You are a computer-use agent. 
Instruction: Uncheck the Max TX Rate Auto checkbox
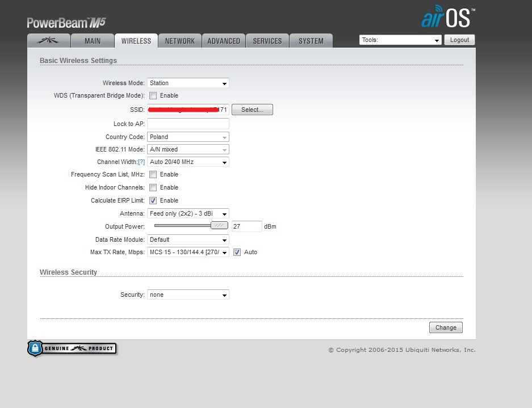point(237,253)
